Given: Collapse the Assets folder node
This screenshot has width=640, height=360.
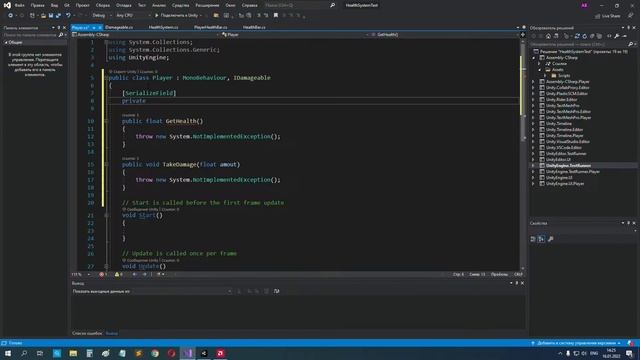Looking at the screenshot, I should pos(539,70).
